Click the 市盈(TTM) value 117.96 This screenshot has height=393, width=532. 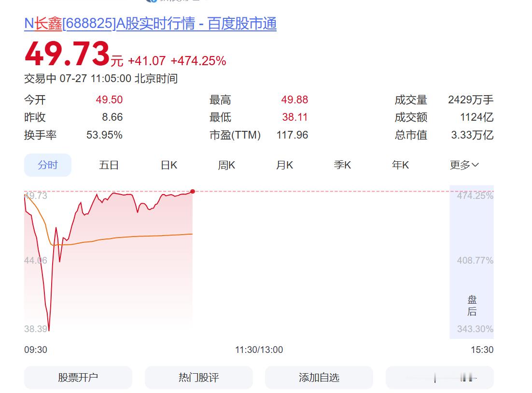[292, 135]
